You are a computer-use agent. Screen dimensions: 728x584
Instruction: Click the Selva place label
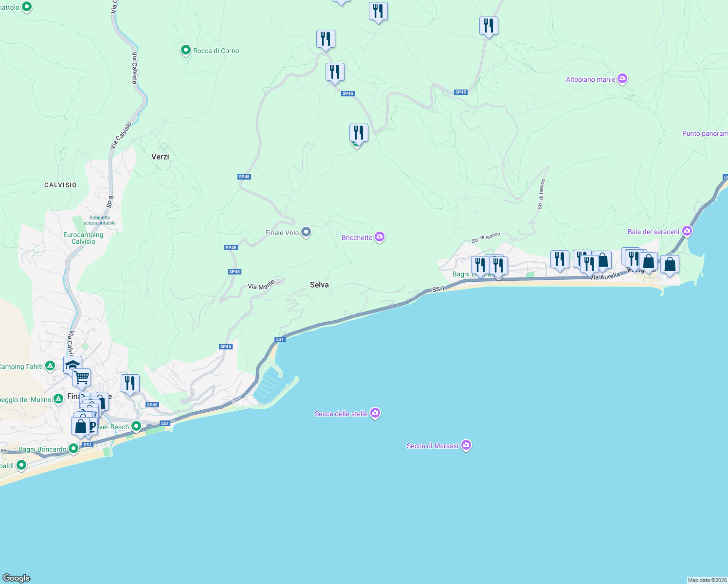click(319, 284)
